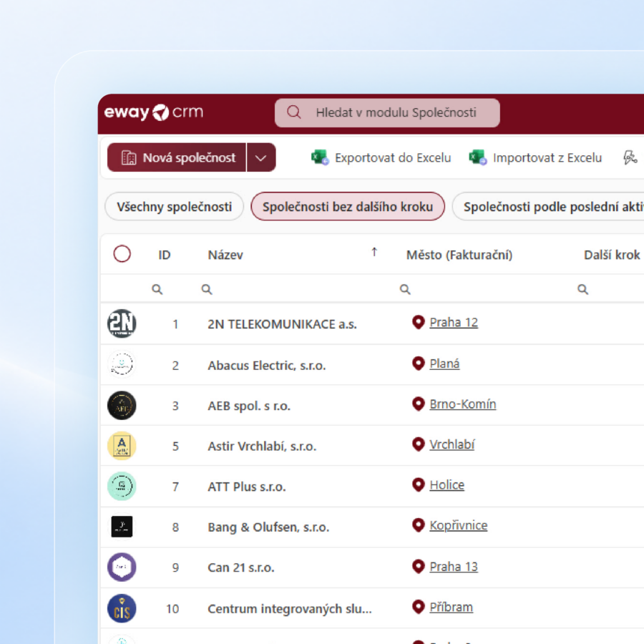
Task: Select Bang & Olufsen, s.r.o. row
Action: coord(372,527)
